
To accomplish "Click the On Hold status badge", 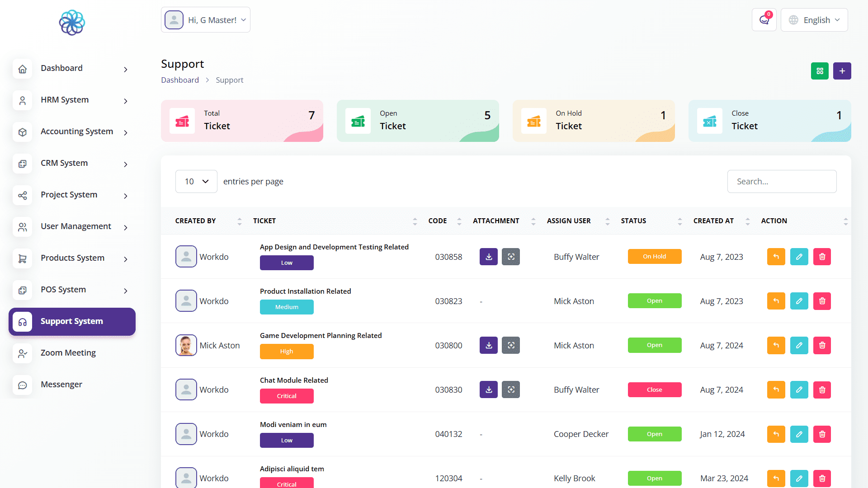I will click(x=654, y=257).
